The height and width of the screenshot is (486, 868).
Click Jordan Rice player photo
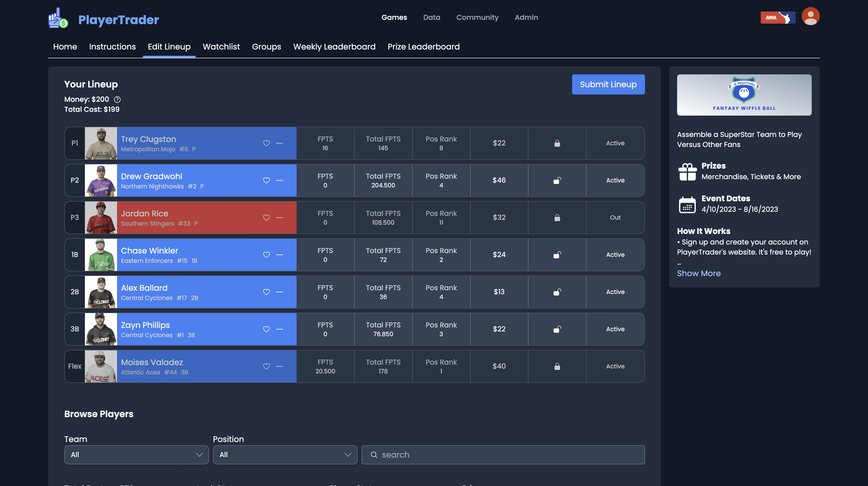click(101, 217)
